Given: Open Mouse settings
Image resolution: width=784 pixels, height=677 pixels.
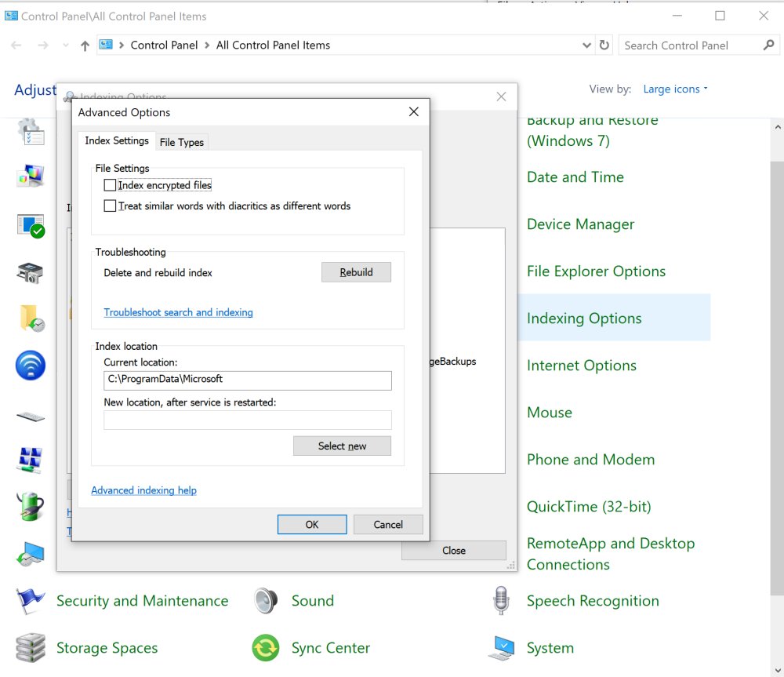Looking at the screenshot, I should 549,413.
